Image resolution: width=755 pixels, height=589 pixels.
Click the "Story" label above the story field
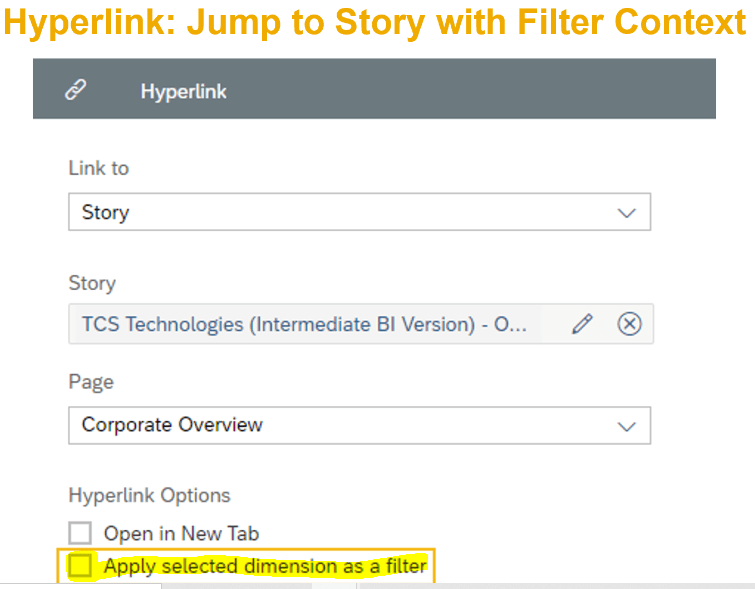(x=92, y=283)
